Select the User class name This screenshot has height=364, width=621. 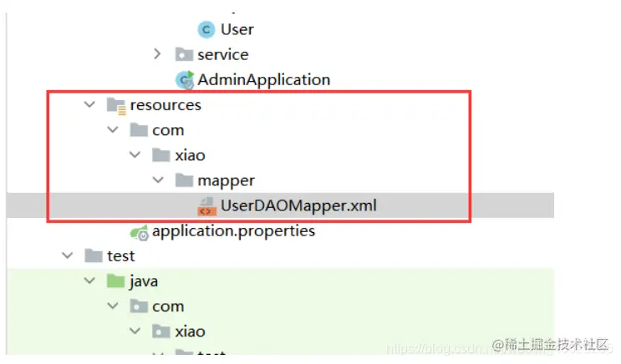(x=237, y=30)
